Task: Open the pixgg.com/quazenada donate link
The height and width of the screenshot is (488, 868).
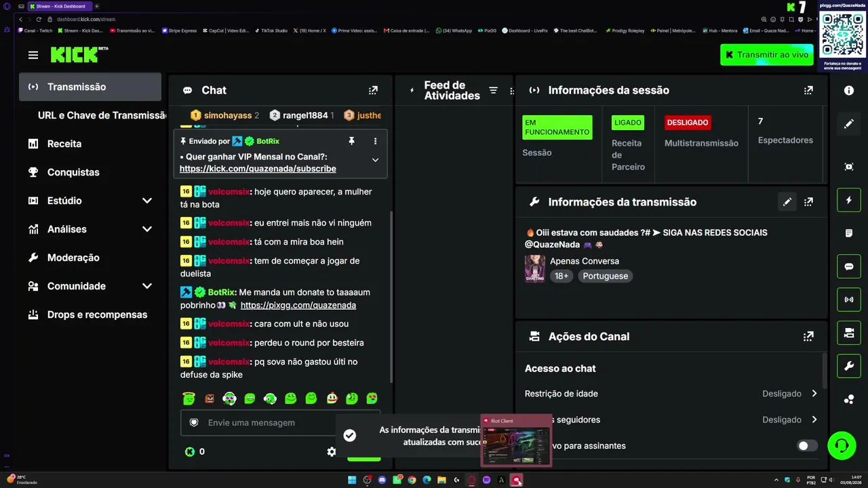Action: pyautogui.click(x=298, y=305)
